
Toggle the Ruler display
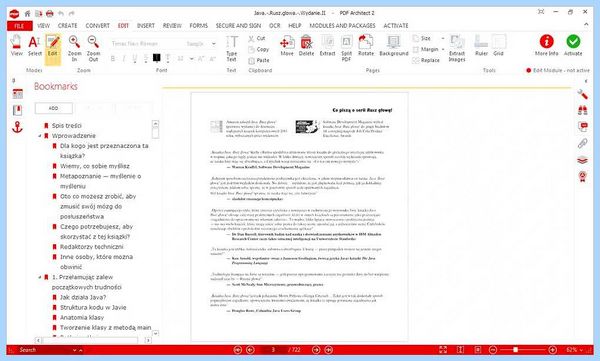[x=481, y=46]
